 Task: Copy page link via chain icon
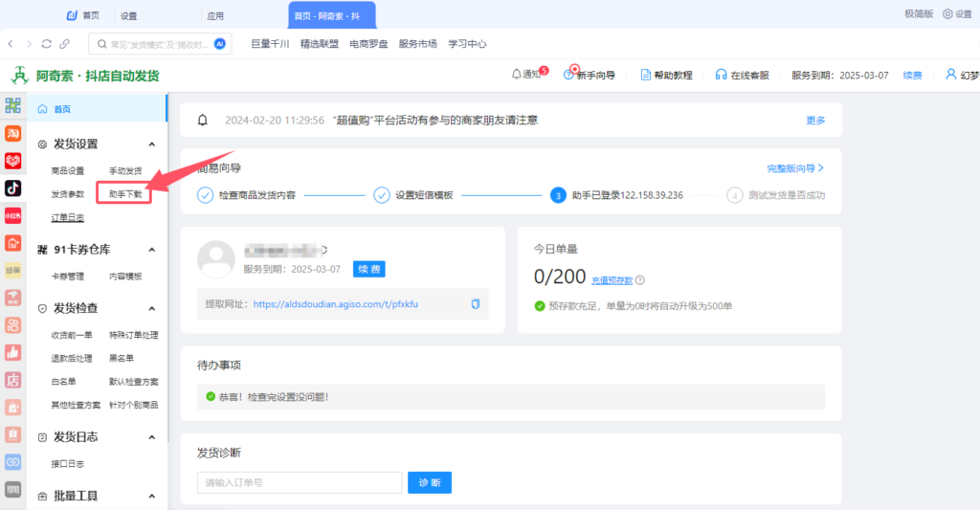64,44
